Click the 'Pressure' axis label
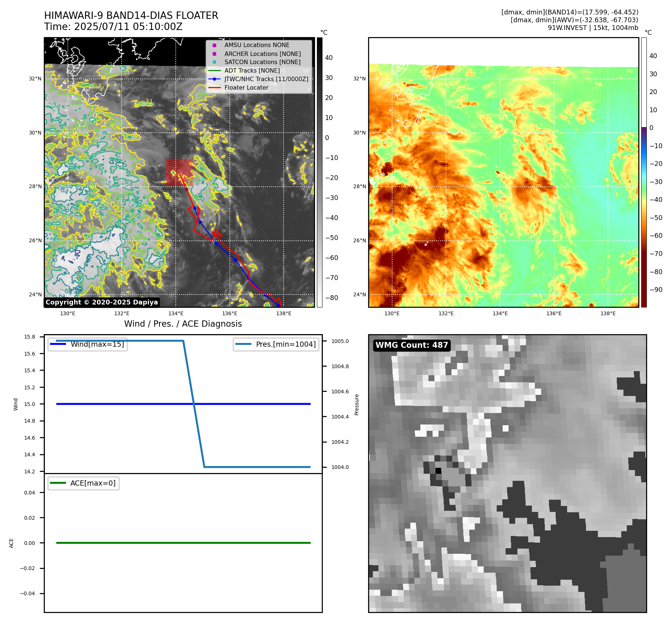Screen dimensions: 672x626 click(357, 404)
